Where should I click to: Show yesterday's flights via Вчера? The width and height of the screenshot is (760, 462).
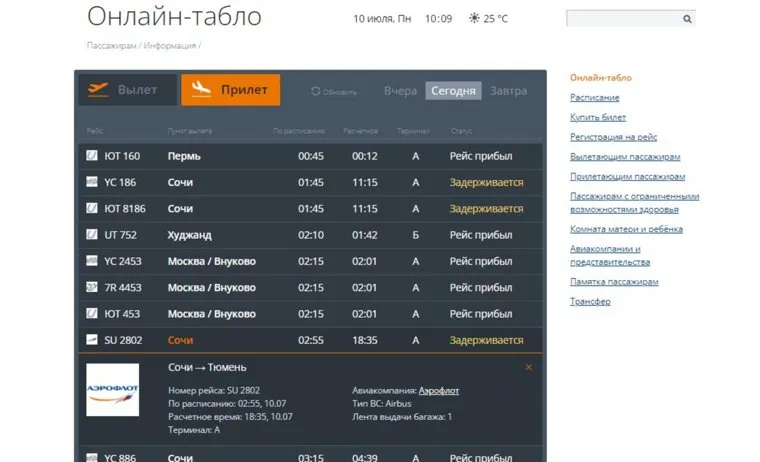400,91
